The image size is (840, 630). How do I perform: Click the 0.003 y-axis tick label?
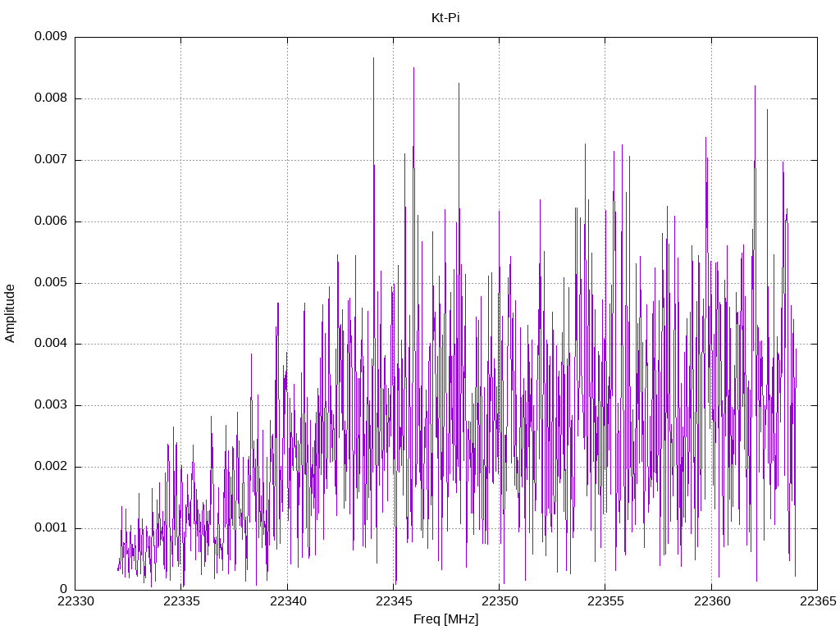click(51, 405)
